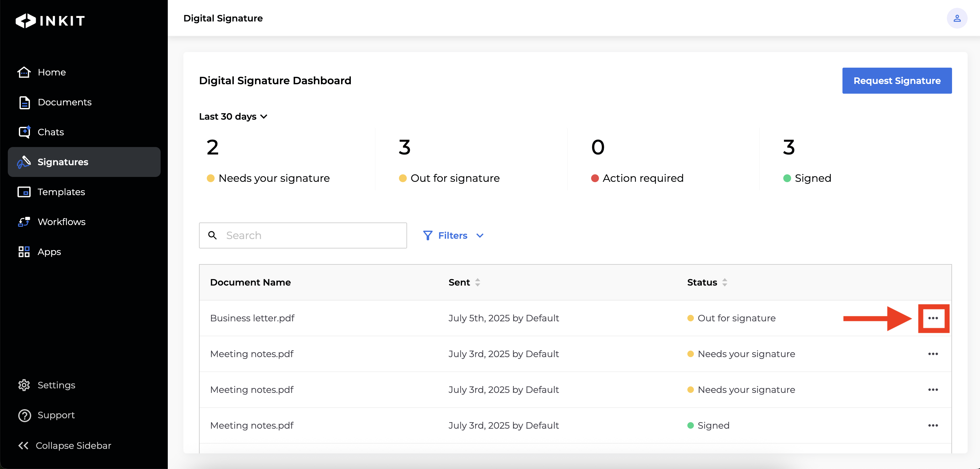Click the Chats sparkle icon

click(24, 132)
